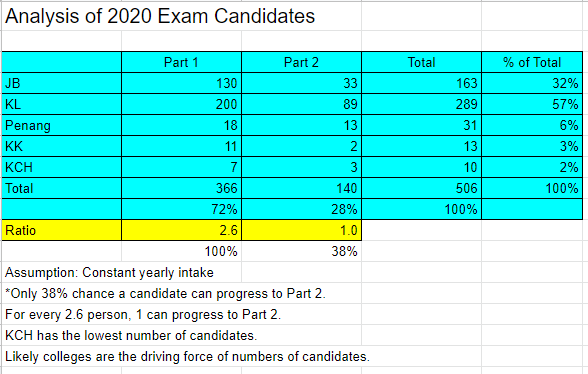Click the grand total cell 506
Viewport: 588px width, 374px height.
tap(422, 188)
